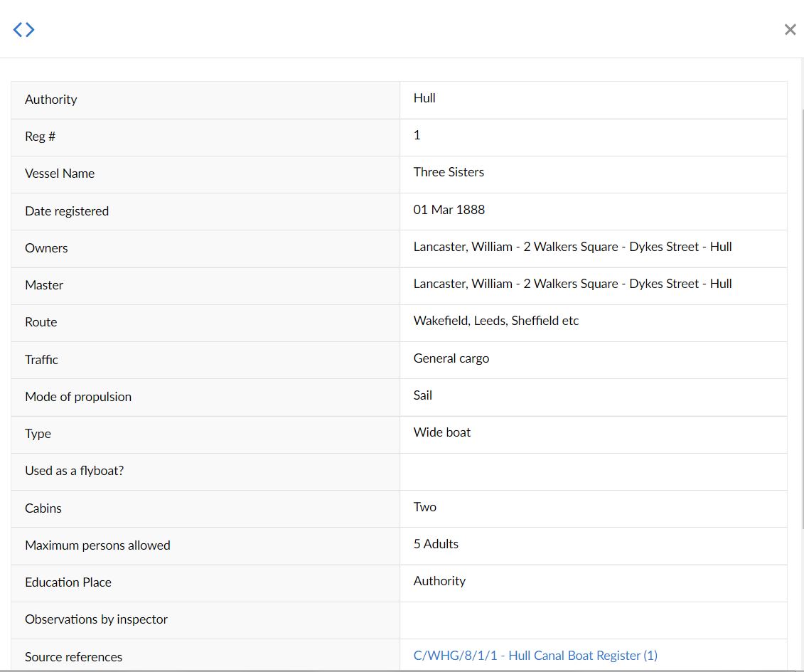The height and width of the screenshot is (672, 804).
Task: Click the Education Place label
Action: coord(68,582)
